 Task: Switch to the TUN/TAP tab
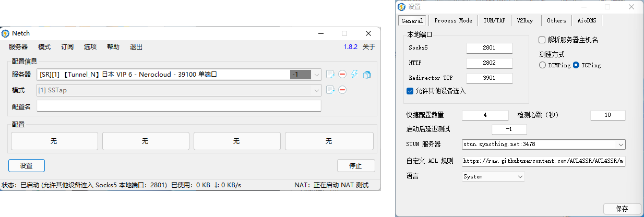tap(494, 20)
